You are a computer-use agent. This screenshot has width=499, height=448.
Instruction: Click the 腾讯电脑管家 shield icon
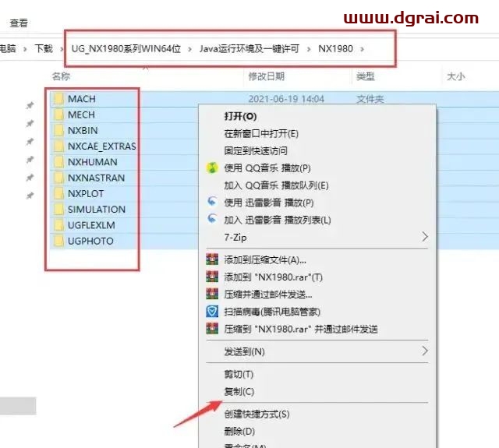coord(212,312)
